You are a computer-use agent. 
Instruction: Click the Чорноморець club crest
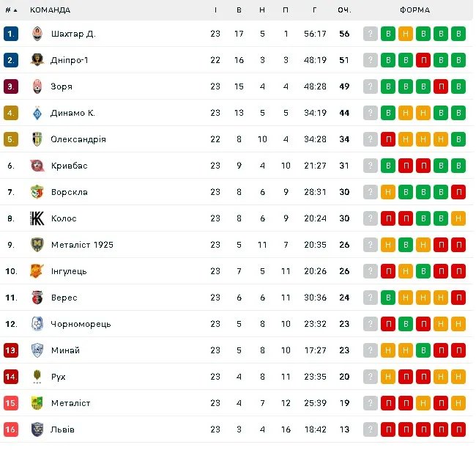37,324
